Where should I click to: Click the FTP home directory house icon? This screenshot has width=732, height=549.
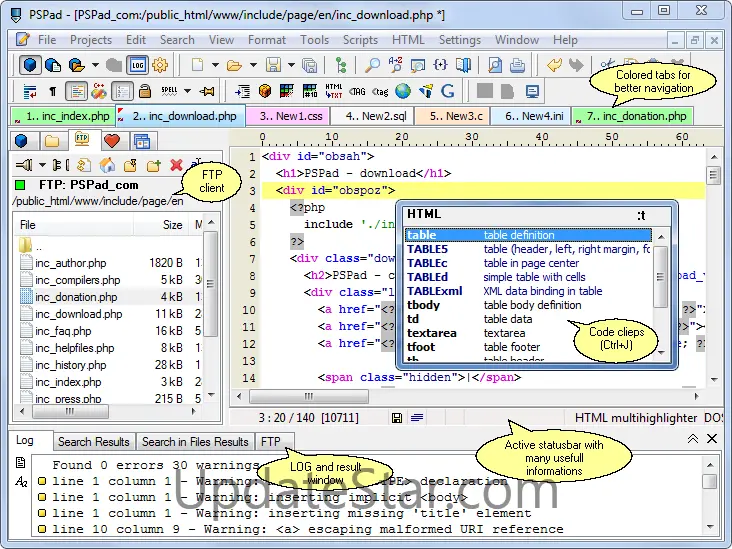tap(107, 165)
